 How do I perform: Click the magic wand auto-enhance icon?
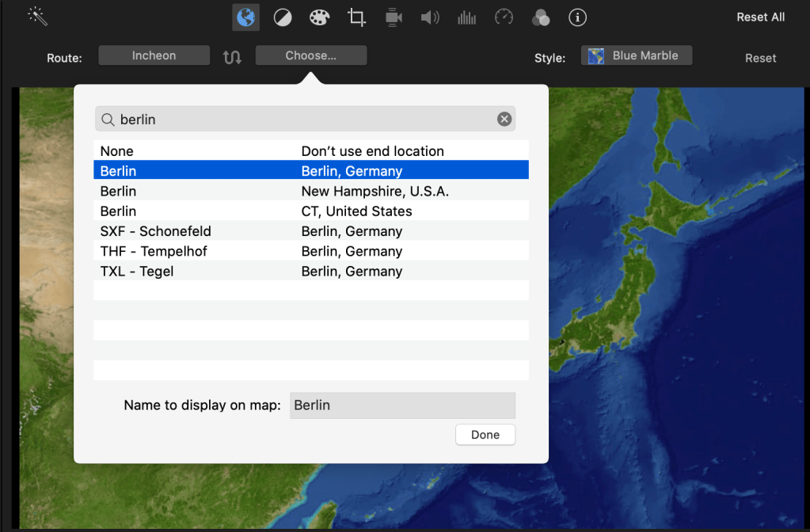37,16
